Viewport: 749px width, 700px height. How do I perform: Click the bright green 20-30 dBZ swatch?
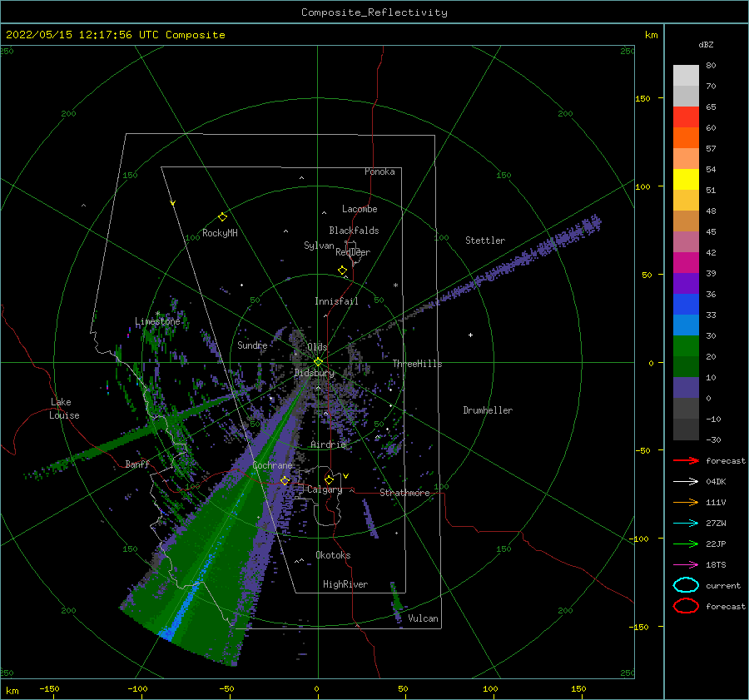pos(686,346)
